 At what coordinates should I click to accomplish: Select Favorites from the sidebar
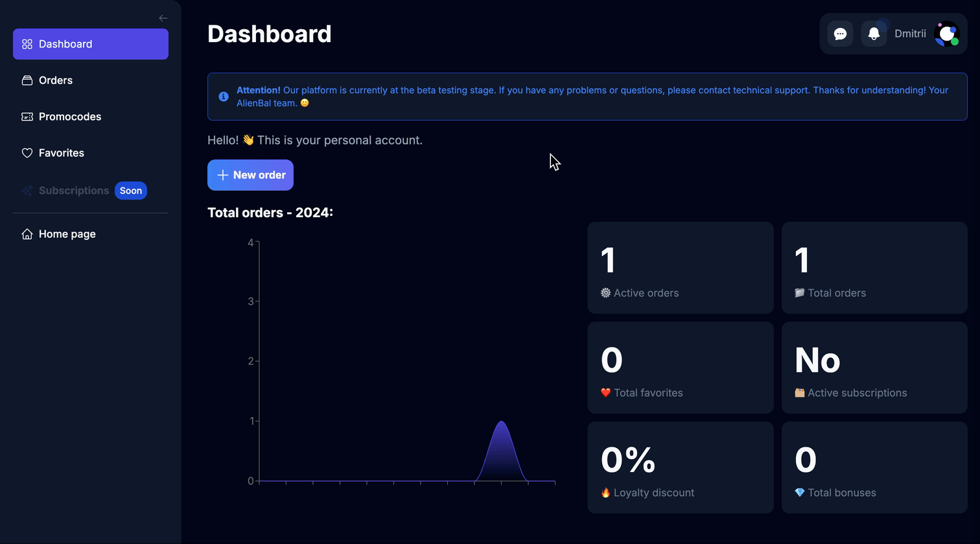tap(62, 153)
